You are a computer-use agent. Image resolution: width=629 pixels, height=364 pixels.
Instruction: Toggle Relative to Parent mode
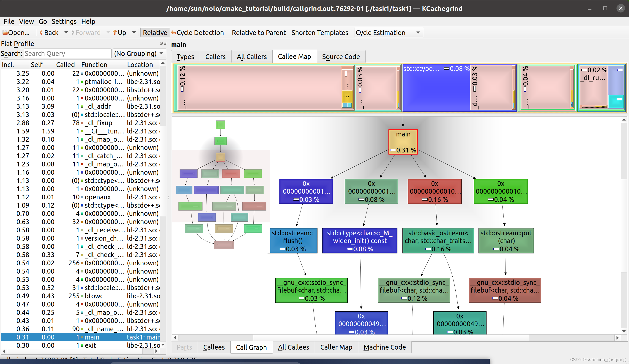259,33
